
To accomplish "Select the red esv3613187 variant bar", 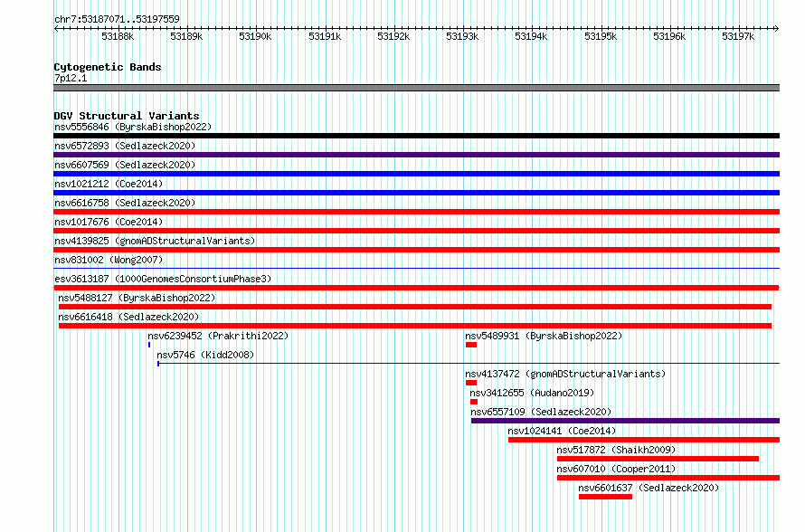I will (416, 288).
